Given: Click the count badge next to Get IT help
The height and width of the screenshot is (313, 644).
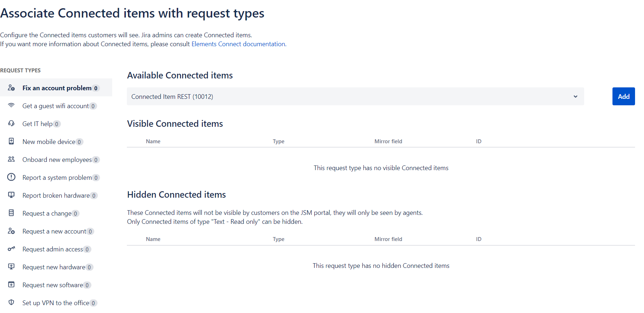Looking at the screenshot, I should (x=57, y=124).
